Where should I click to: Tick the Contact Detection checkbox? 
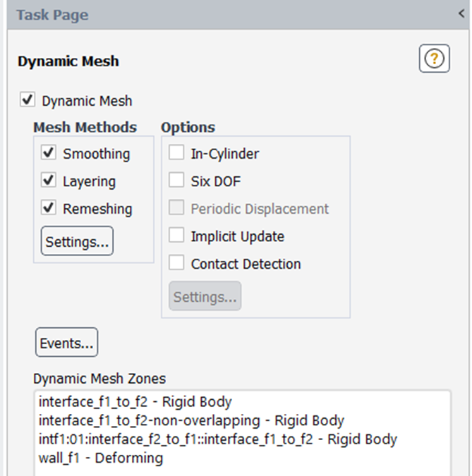pyautogui.click(x=177, y=264)
